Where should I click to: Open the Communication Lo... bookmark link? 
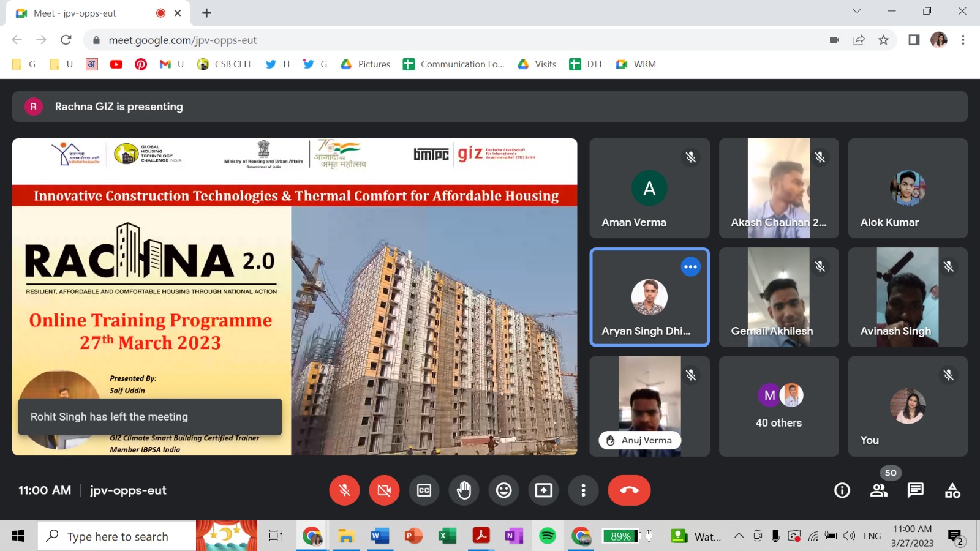pyautogui.click(x=454, y=64)
